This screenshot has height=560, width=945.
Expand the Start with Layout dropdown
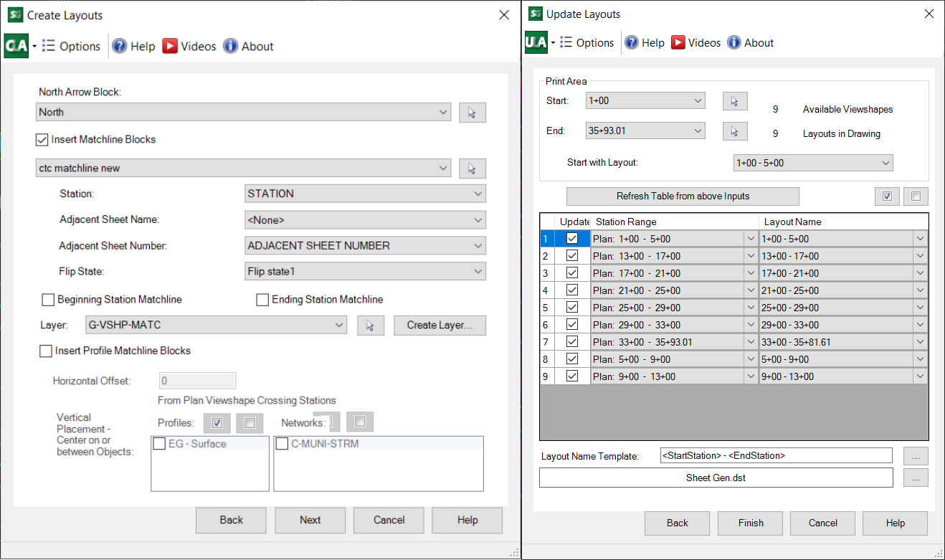tap(812, 163)
